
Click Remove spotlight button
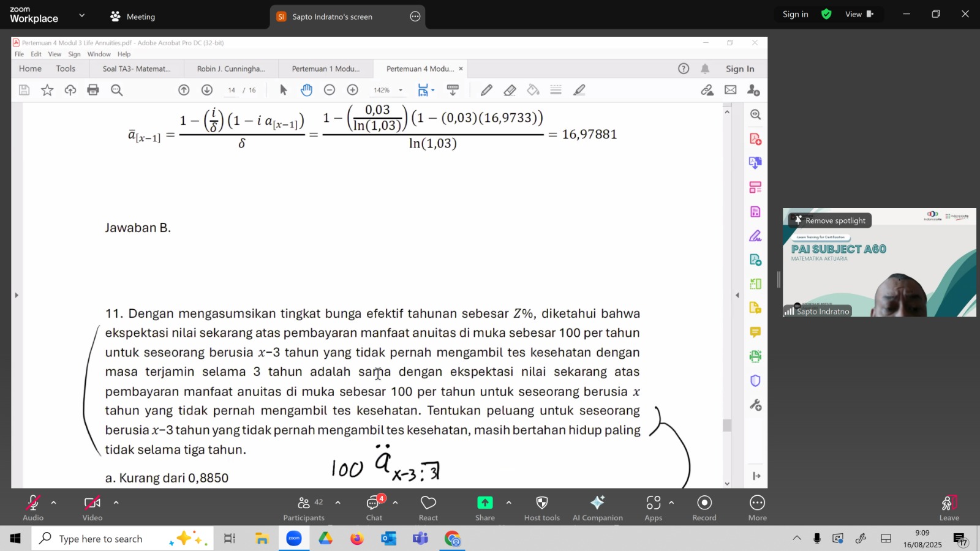829,220
